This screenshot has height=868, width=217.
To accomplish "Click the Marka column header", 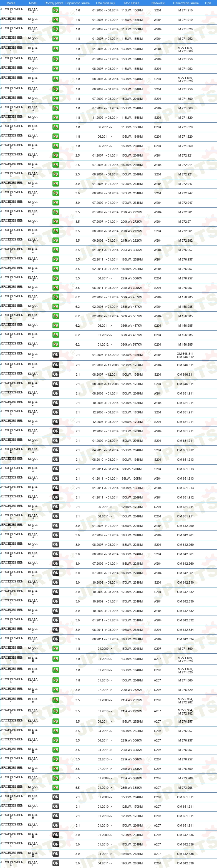I will (11, 3).
